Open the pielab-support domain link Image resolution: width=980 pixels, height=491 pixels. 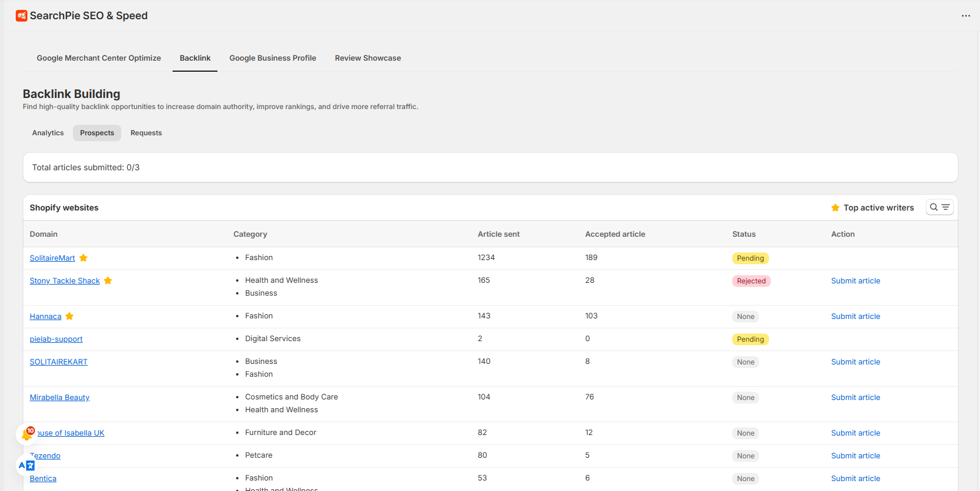(x=56, y=339)
